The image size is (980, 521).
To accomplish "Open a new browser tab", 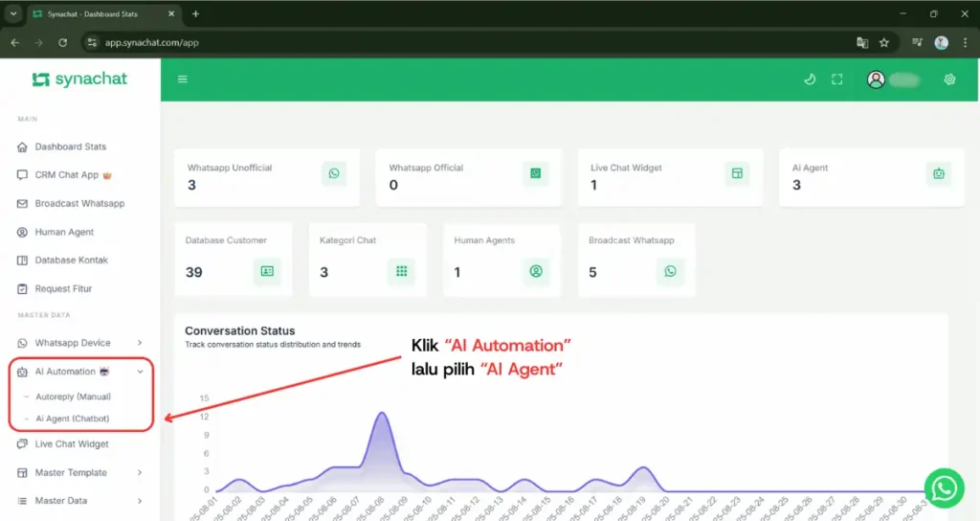I will (x=195, y=13).
